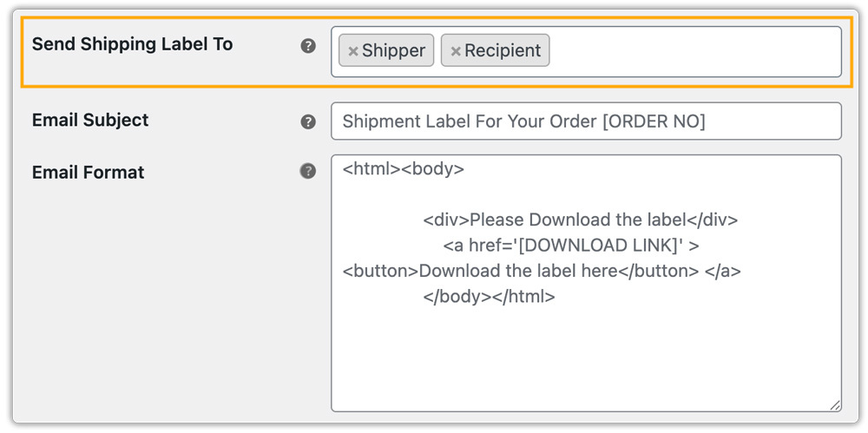Click the 'Email Format' field label
This screenshot has width=868, height=433.
click(x=88, y=172)
